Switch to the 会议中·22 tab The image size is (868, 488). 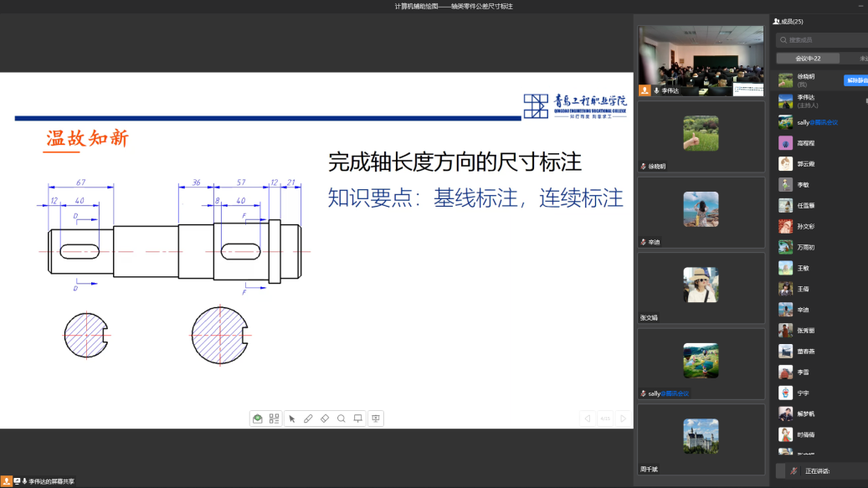[809, 58]
